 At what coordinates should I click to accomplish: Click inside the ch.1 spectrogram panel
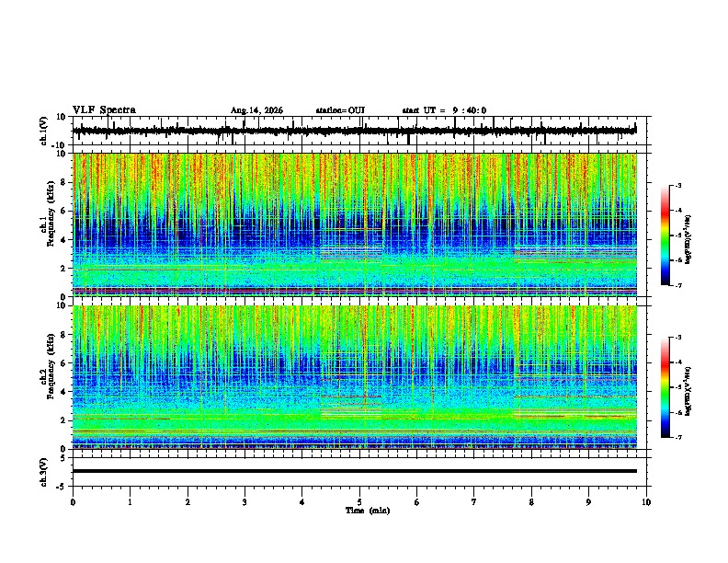click(x=355, y=224)
